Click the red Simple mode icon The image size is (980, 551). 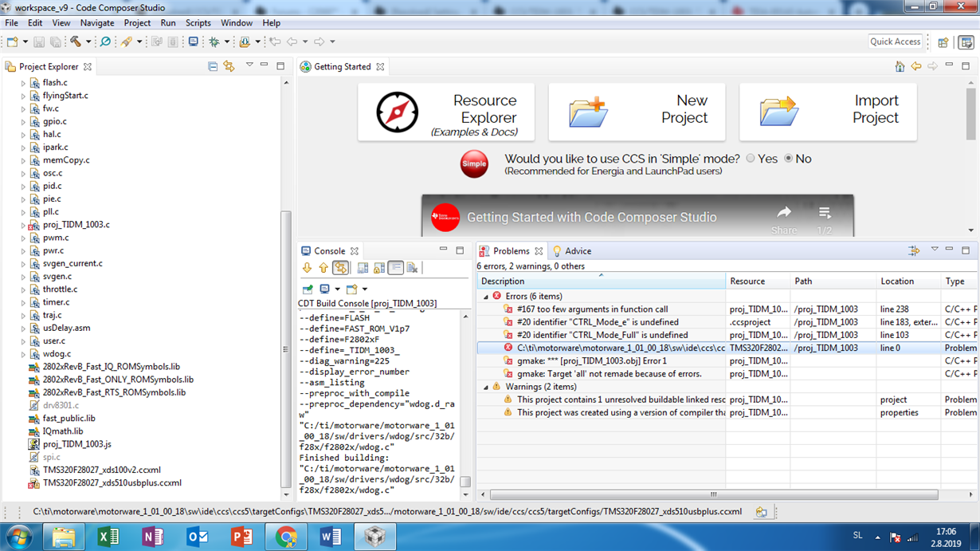point(474,163)
